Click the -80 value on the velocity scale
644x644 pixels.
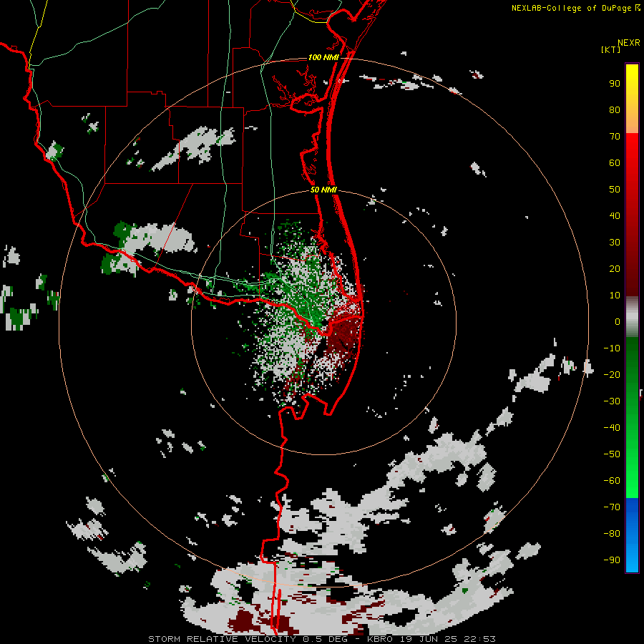click(x=612, y=534)
